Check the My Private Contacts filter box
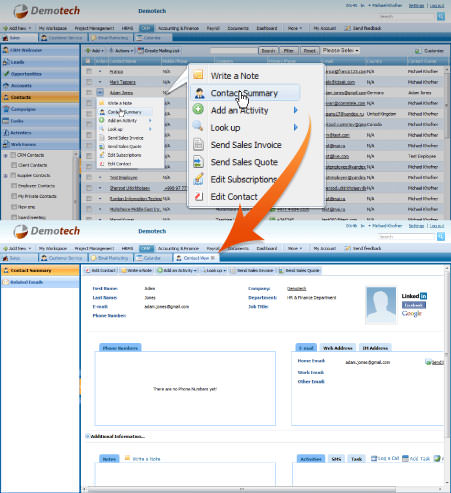 coord(14,196)
